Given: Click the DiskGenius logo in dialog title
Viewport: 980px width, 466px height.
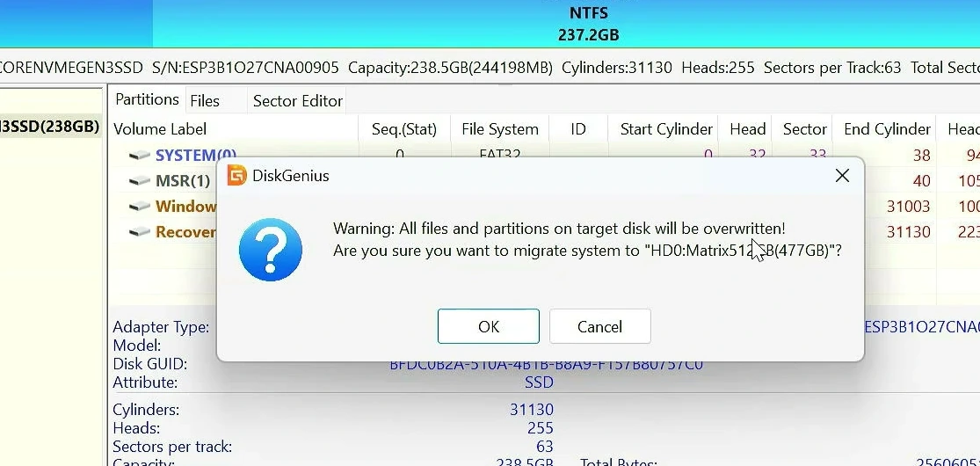Looking at the screenshot, I should click(237, 175).
